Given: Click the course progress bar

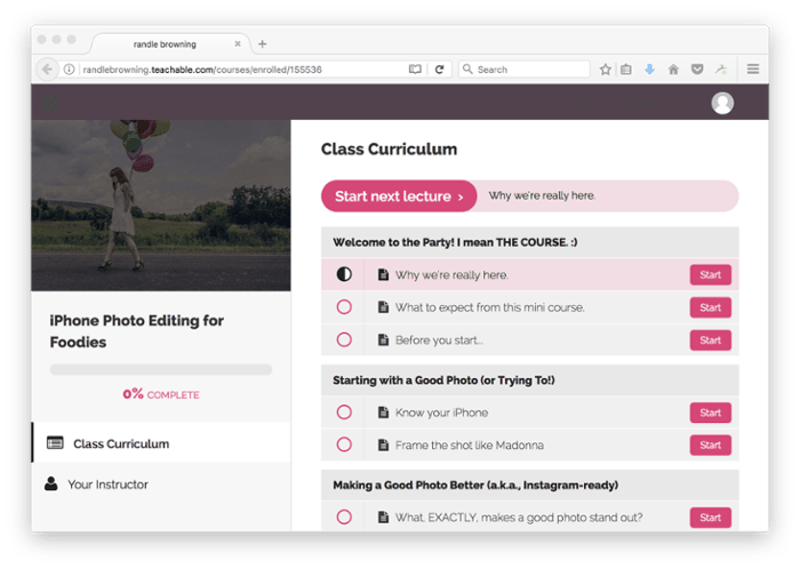Looking at the screenshot, I should tap(161, 369).
